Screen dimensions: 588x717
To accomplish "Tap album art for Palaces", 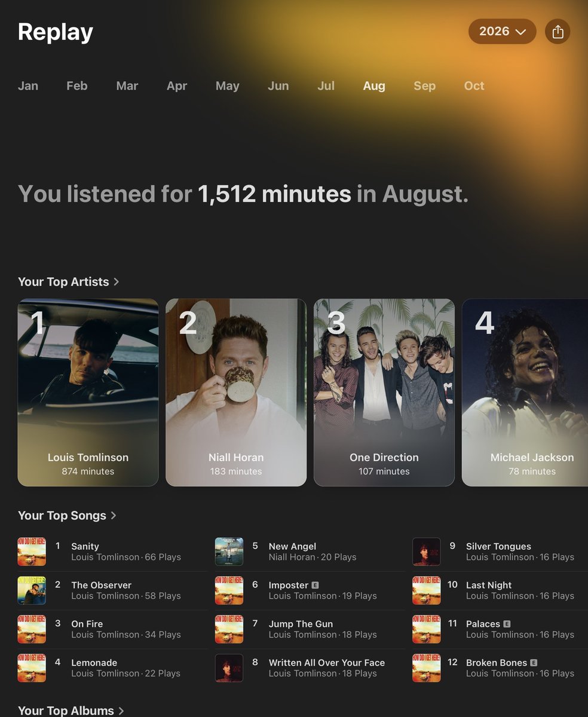I will pyautogui.click(x=427, y=629).
